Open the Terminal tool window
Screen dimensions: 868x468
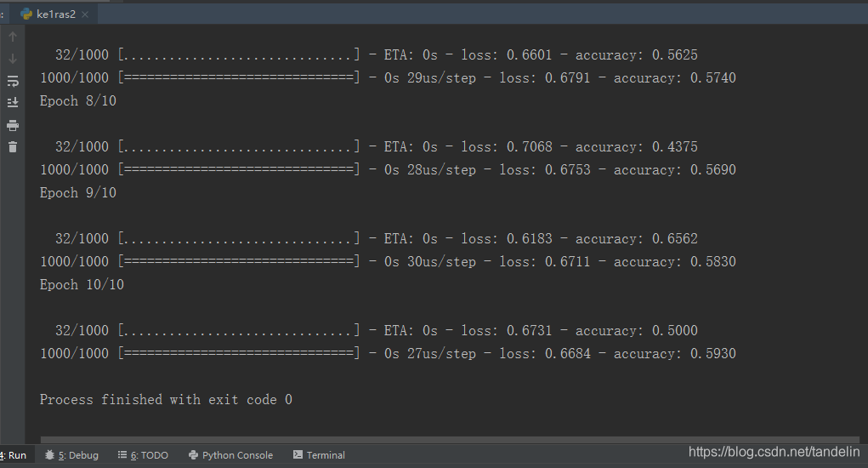click(320, 455)
